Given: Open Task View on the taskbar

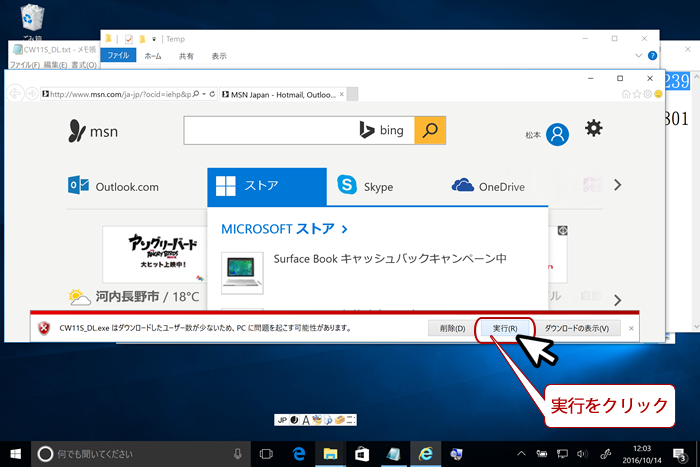Looking at the screenshot, I should [266, 454].
